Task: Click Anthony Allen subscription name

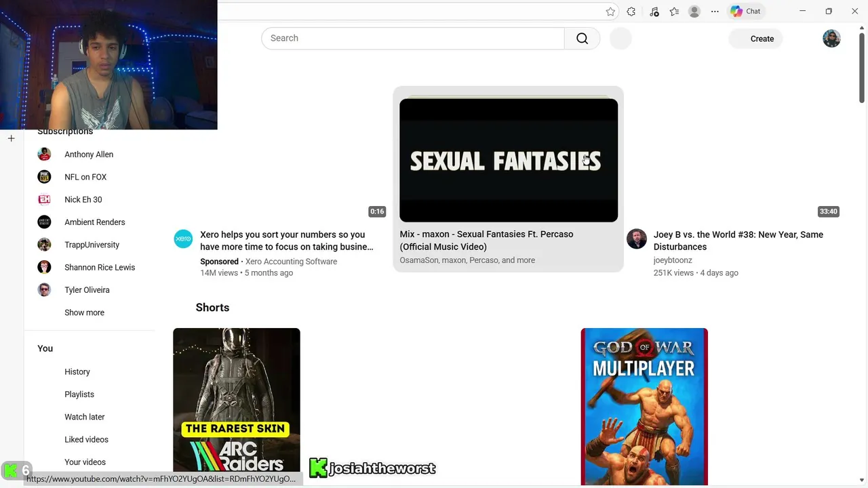Action: (89, 155)
